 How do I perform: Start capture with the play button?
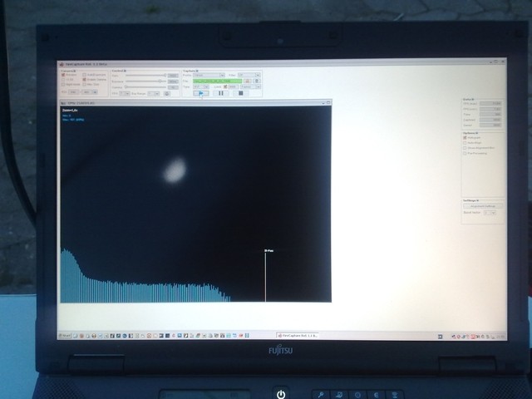click(201, 93)
